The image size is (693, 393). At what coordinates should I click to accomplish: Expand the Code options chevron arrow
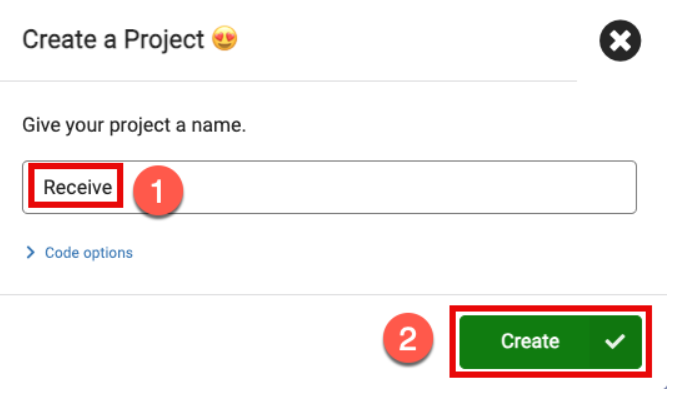pos(30,252)
